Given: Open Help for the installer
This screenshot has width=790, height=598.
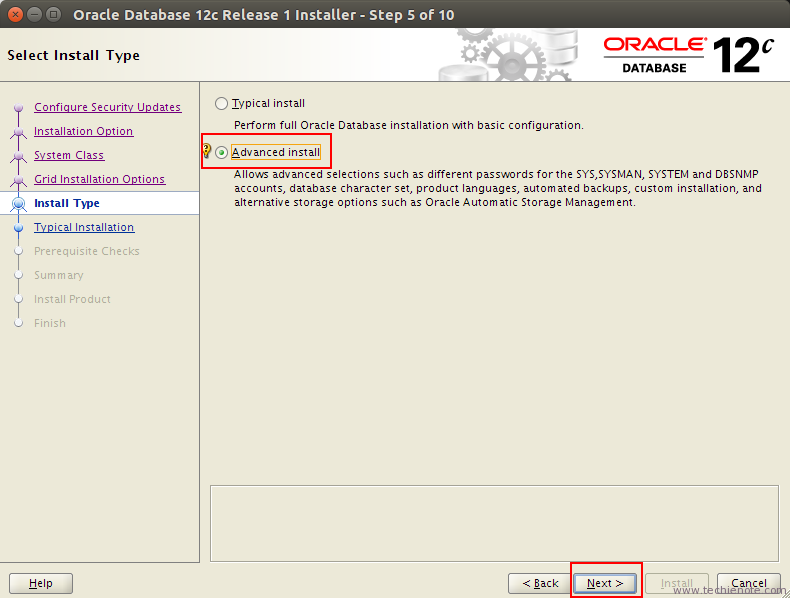Looking at the screenshot, I should (41, 583).
